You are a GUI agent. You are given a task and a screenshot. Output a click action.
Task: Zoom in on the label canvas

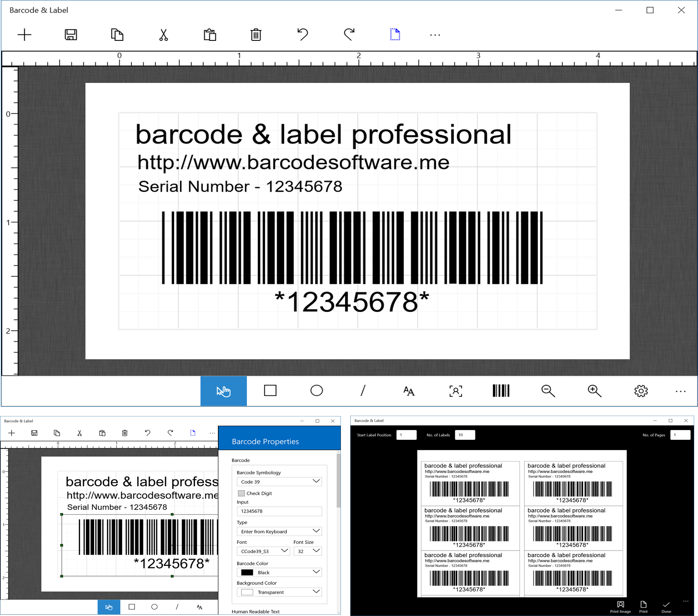(594, 391)
